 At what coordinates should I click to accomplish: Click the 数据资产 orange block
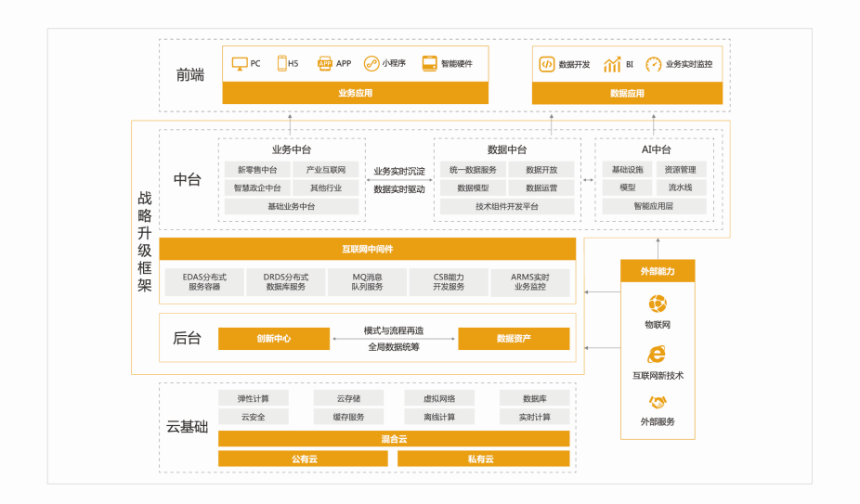click(x=514, y=339)
